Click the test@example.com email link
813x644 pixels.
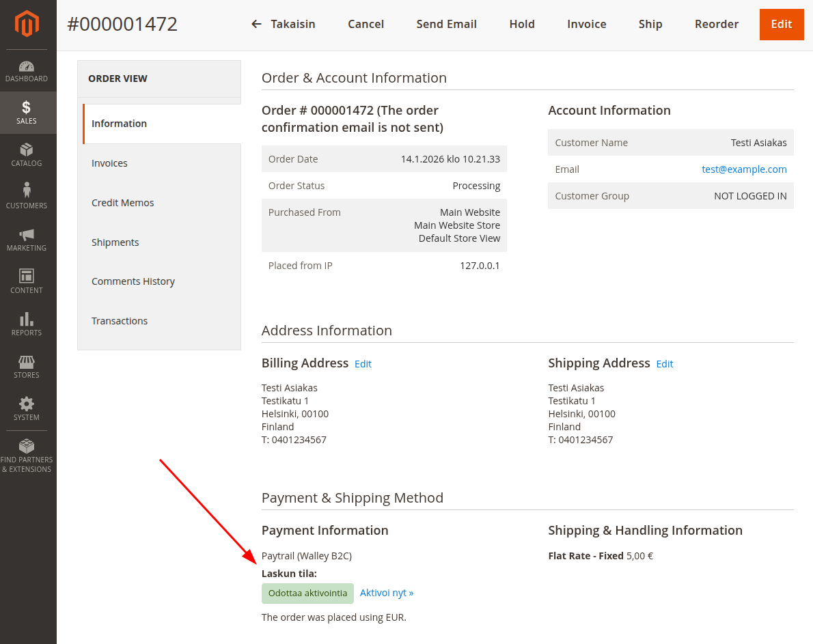(744, 169)
